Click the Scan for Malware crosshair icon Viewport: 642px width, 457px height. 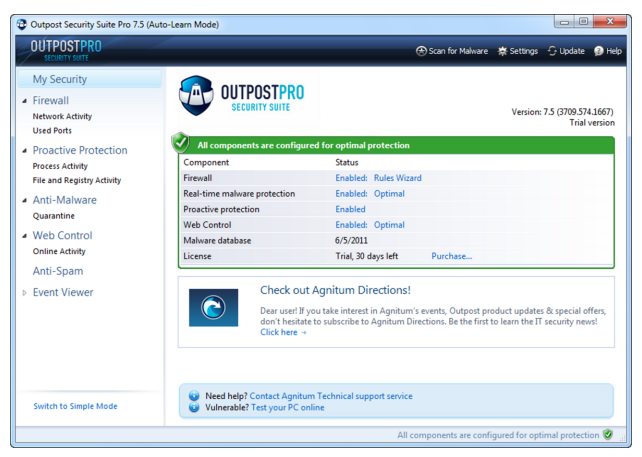click(421, 51)
